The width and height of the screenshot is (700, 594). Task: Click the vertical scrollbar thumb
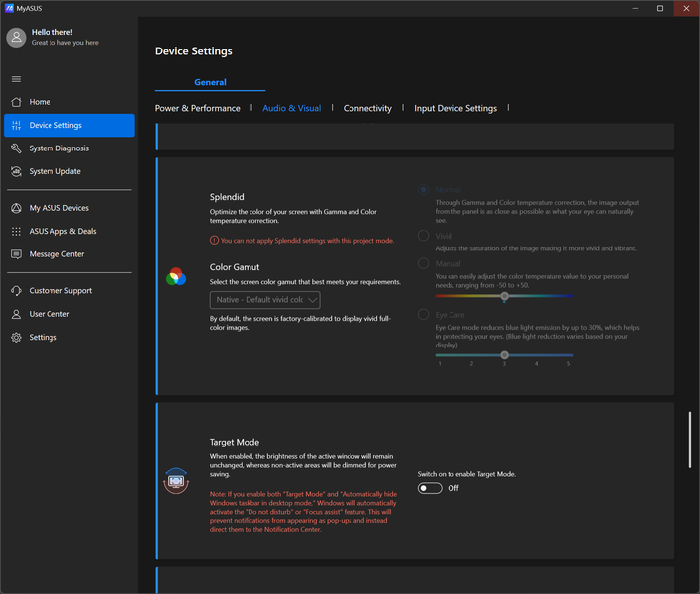690,440
